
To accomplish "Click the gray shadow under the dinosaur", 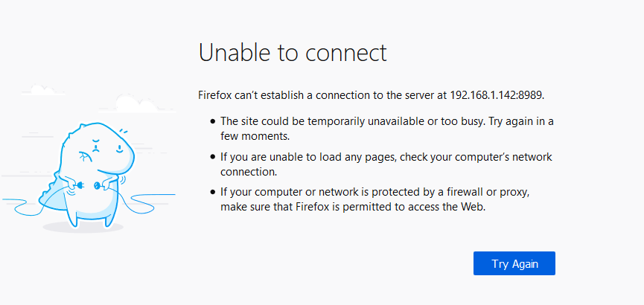I will pos(83,227).
